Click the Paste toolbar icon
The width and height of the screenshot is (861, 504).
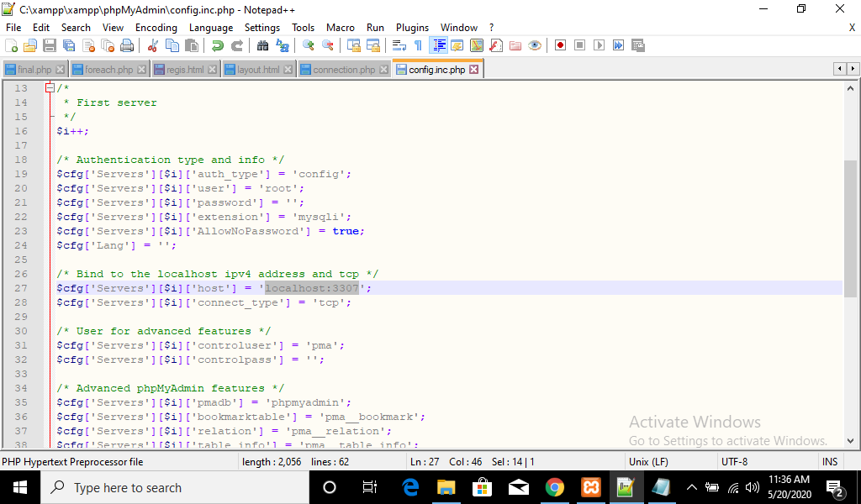pyautogui.click(x=192, y=45)
